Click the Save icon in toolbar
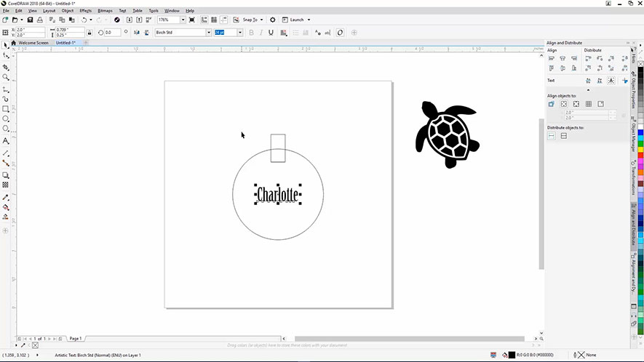Screen dimensions: 644x362 [29, 20]
